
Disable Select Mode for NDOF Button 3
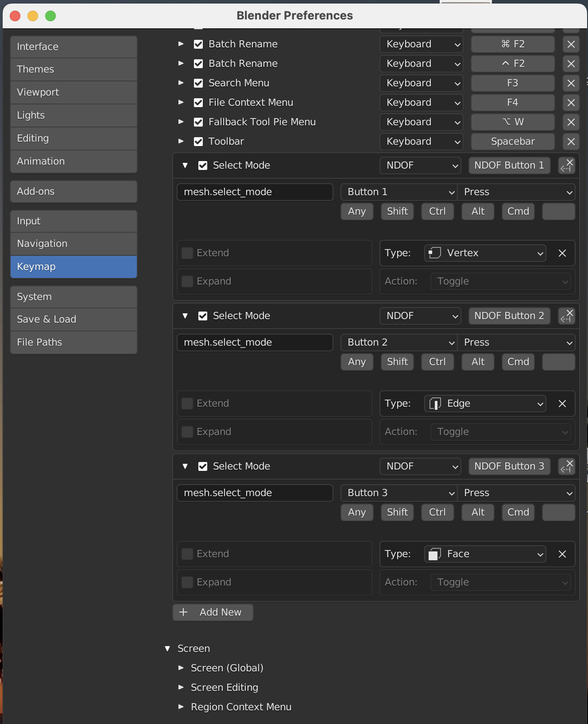coord(203,466)
